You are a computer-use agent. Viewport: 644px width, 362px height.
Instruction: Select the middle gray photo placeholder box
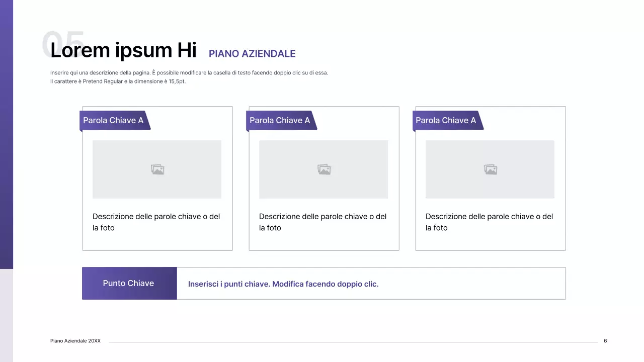324,169
